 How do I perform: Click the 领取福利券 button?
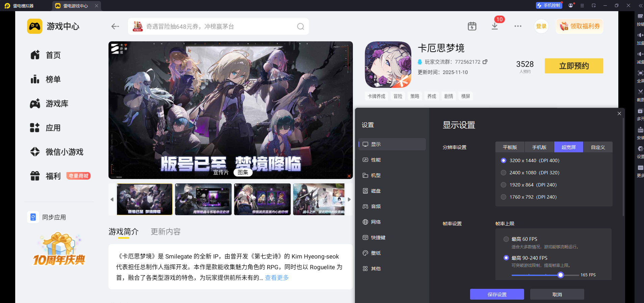click(x=579, y=26)
